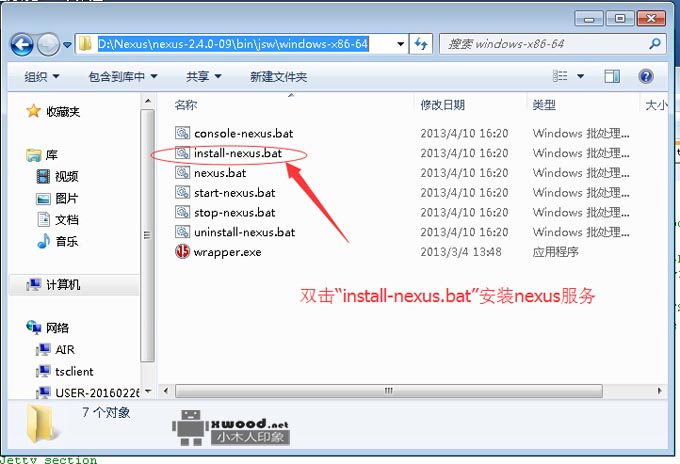Sort by the 类型 column header

click(x=544, y=105)
